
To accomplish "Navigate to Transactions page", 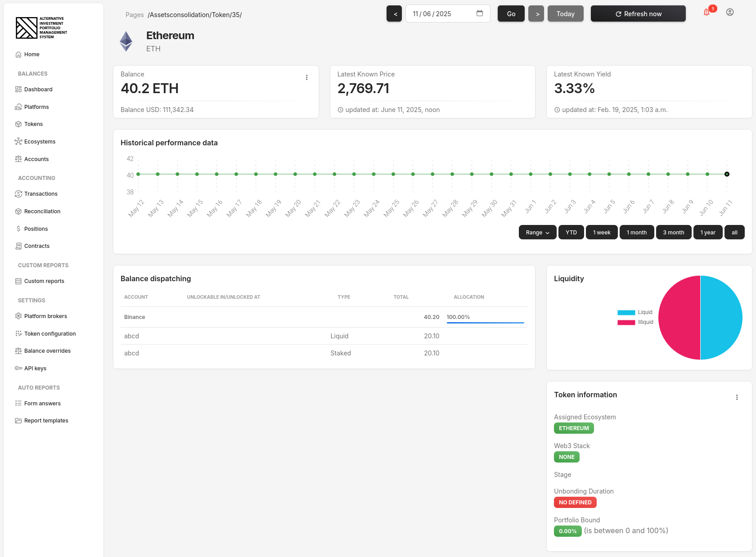I will click(41, 194).
